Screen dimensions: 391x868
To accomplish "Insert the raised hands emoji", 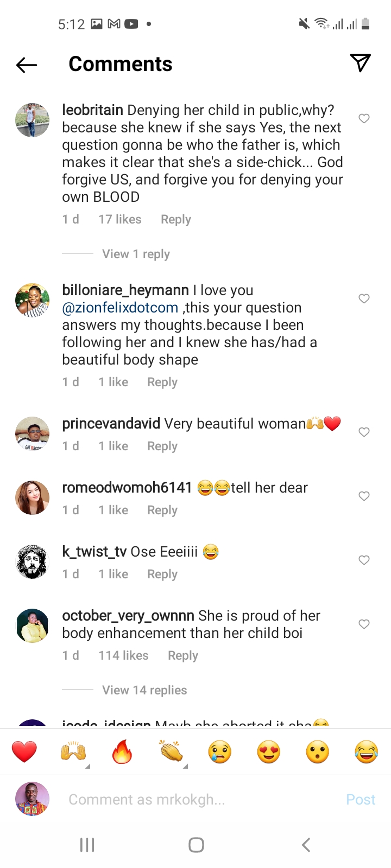I will pyautogui.click(x=73, y=752).
